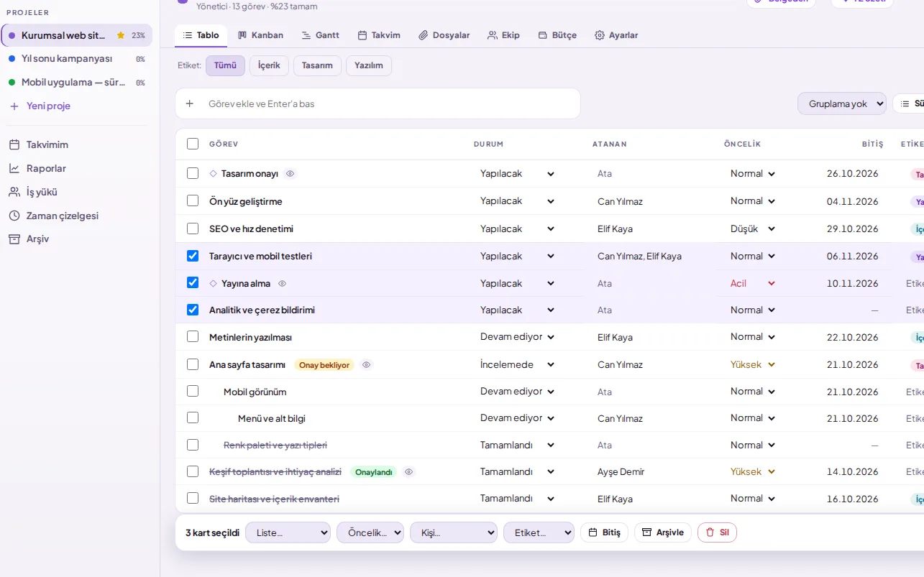
Task: Click milestone diamond icon of Tasarım onayı
Action: click(213, 173)
